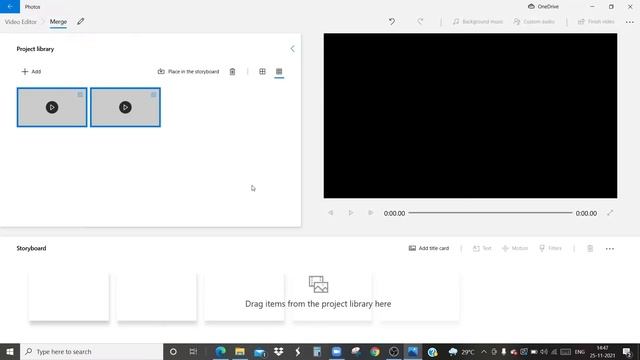Switch library to small grid view

[279, 71]
